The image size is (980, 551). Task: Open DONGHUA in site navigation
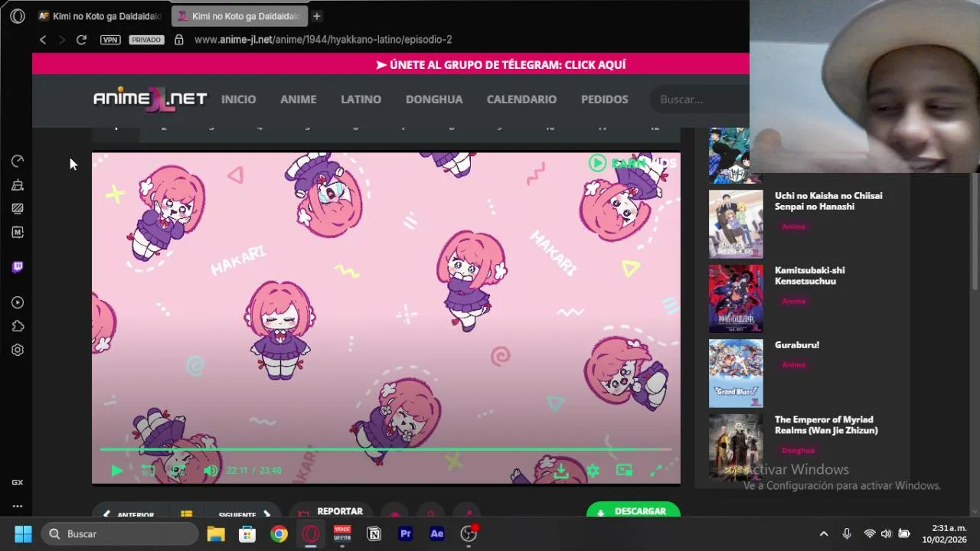click(434, 99)
